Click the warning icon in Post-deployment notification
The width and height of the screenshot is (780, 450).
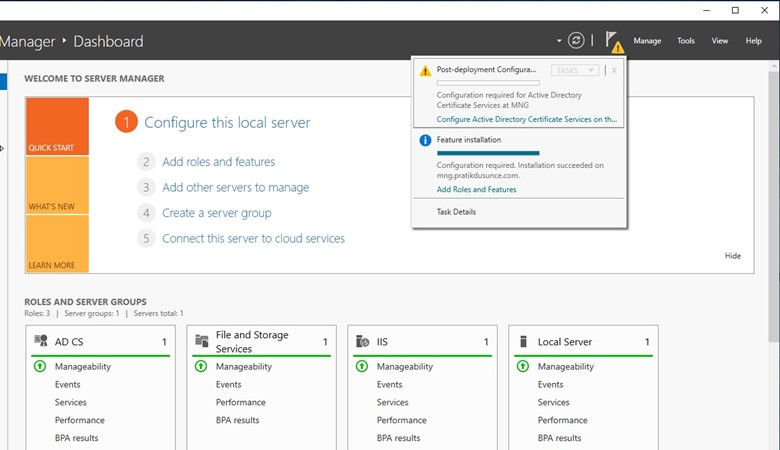coord(425,71)
